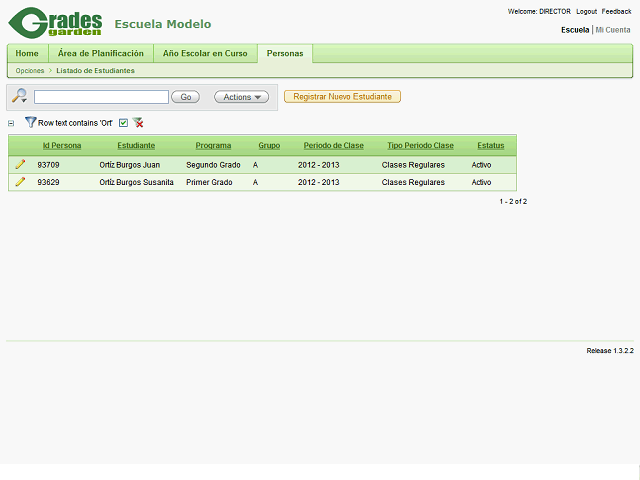Edit student 93709 with the pencil icon
Image resolution: width=640 pixels, height=480 pixels.
pos(20,164)
